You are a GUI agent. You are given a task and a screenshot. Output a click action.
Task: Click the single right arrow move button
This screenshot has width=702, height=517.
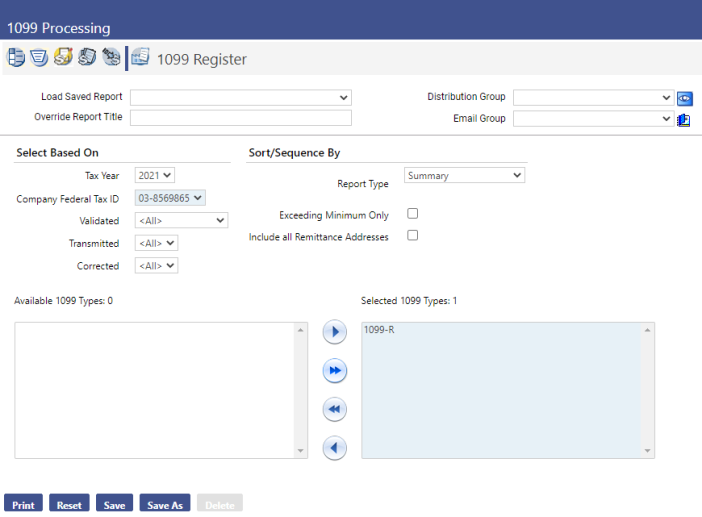coord(335,331)
